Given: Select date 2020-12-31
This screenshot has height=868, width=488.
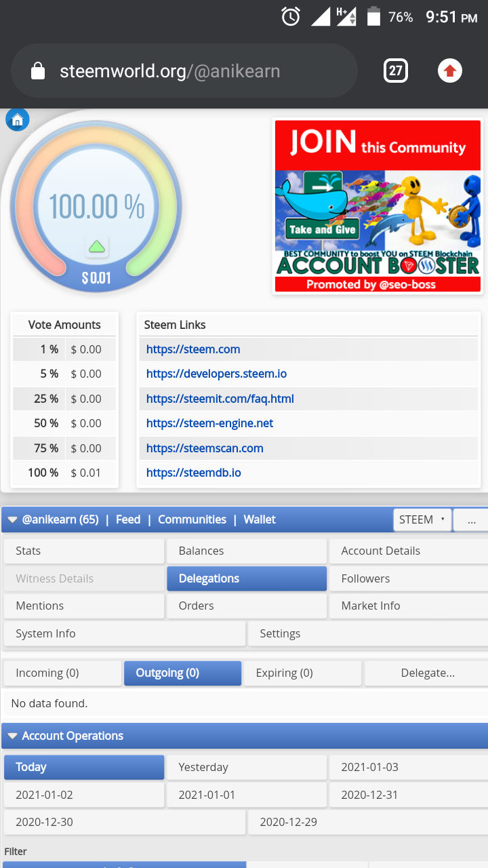Looking at the screenshot, I should tap(409, 795).
